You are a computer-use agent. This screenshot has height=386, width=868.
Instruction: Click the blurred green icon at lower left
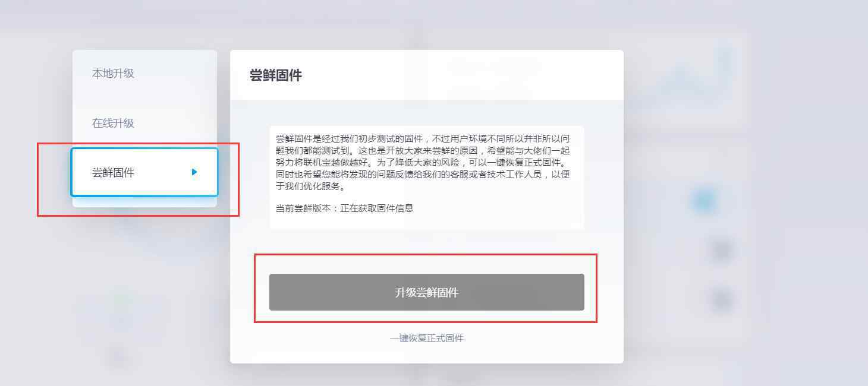[x=122, y=300]
